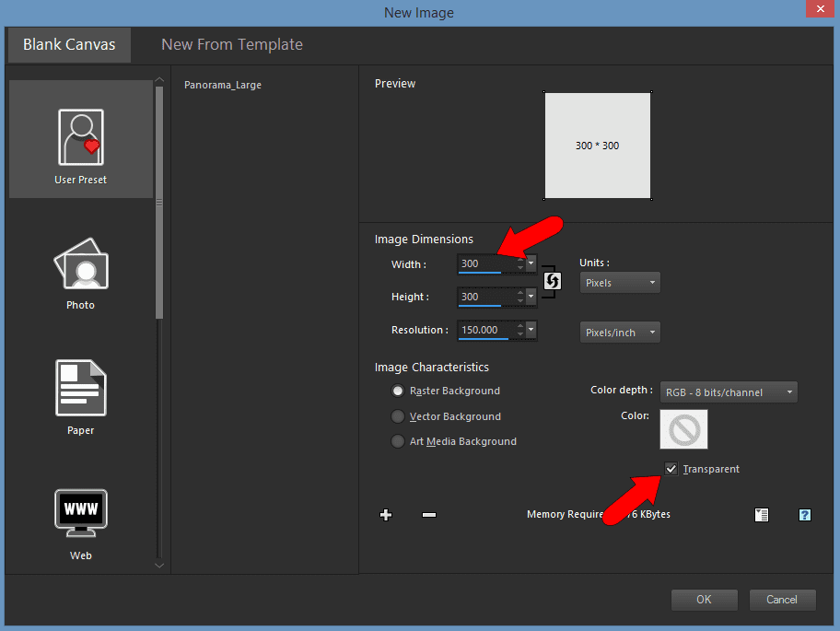
Task: Open the Color swatch picker
Action: [683, 429]
